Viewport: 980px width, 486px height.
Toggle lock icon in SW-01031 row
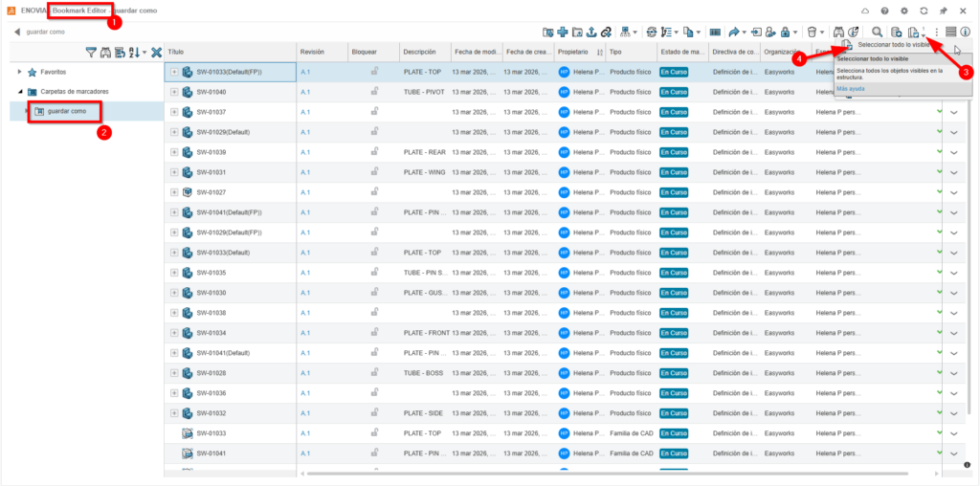pos(374,172)
